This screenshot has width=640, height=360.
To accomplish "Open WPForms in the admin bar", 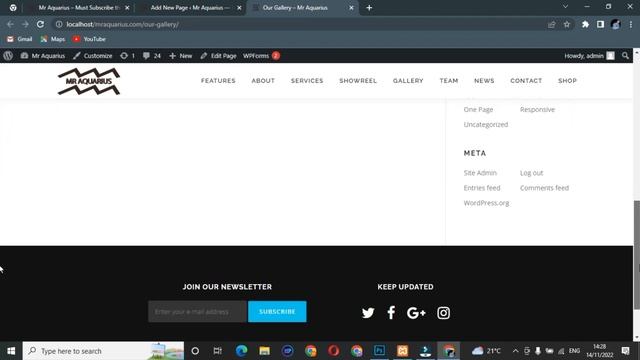I will tap(261, 56).
